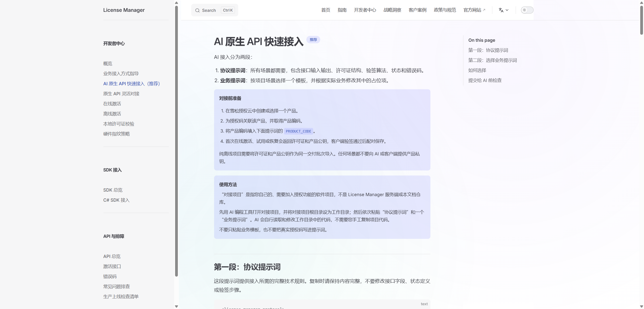Go to 在线激活 page
Screen dimensions: 644x309
(x=112, y=104)
